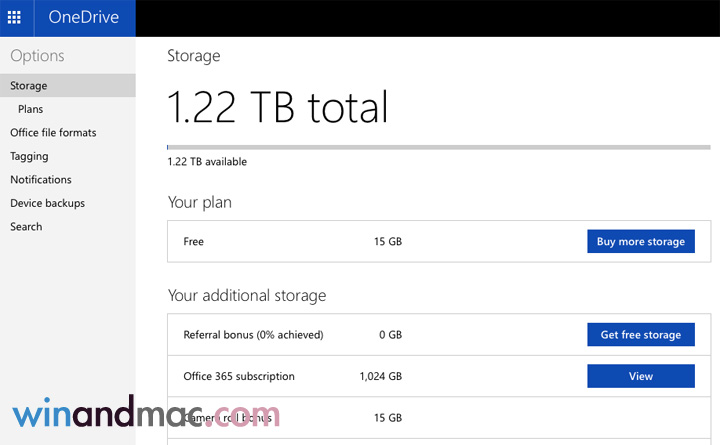
Task: Open the Tagging options page
Action: tap(29, 156)
